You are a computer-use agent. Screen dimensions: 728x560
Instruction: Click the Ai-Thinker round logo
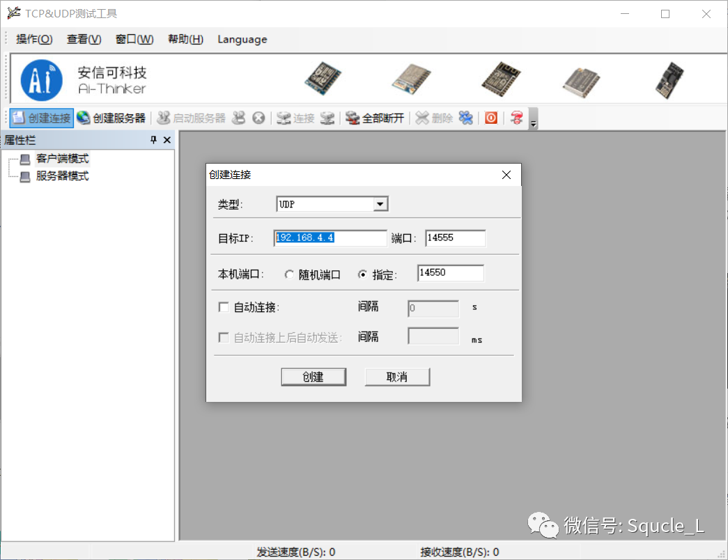tap(42, 80)
